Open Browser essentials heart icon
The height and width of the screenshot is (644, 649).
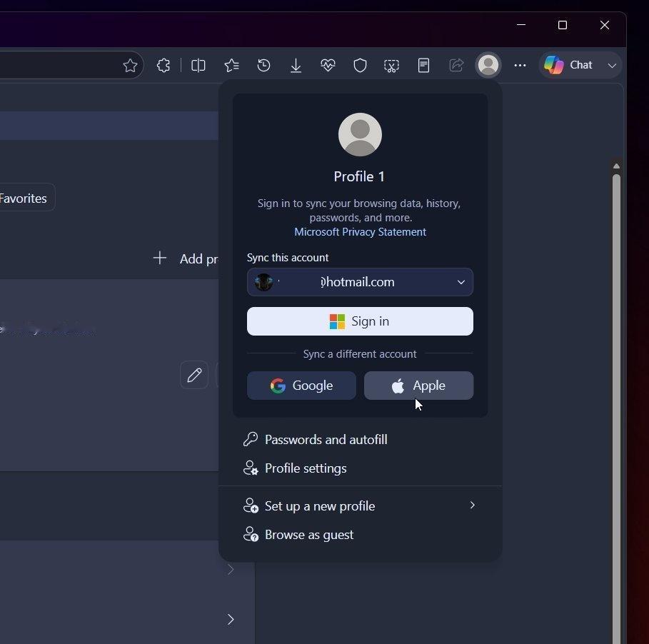tap(328, 66)
